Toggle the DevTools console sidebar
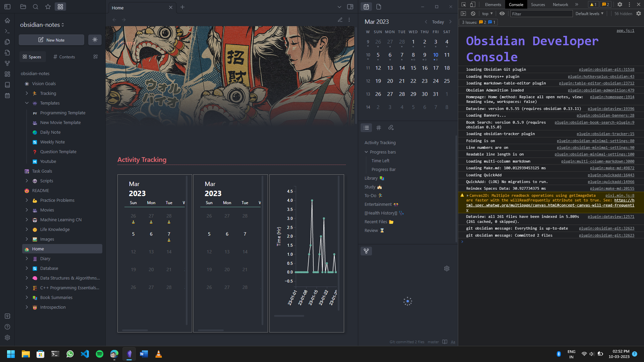Image resolution: width=644 pixels, height=362 pixels. tap(464, 14)
